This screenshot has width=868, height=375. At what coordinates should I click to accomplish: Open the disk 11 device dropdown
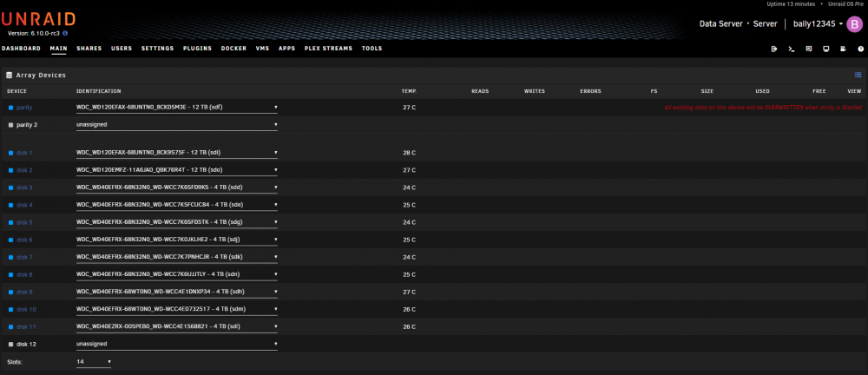click(x=176, y=326)
